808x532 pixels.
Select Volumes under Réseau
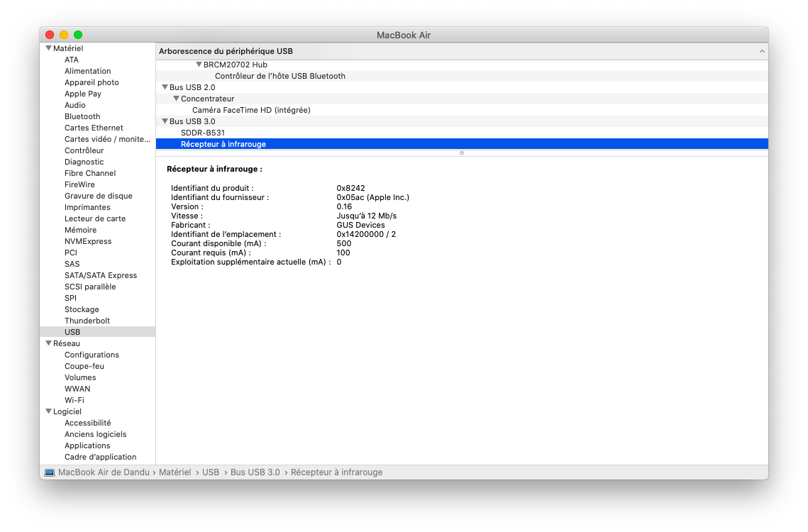[x=80, y=377]
